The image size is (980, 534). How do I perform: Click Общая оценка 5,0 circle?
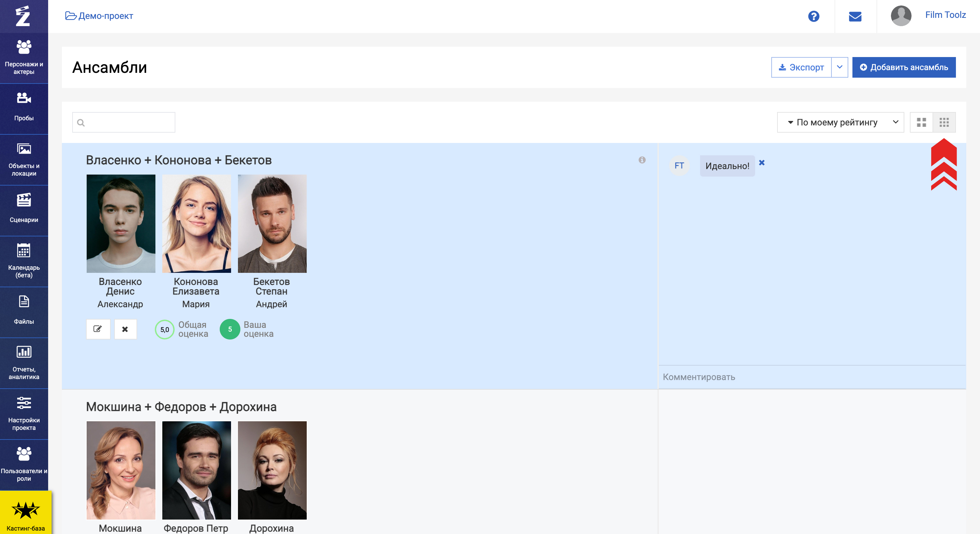(x=164, y=329)
